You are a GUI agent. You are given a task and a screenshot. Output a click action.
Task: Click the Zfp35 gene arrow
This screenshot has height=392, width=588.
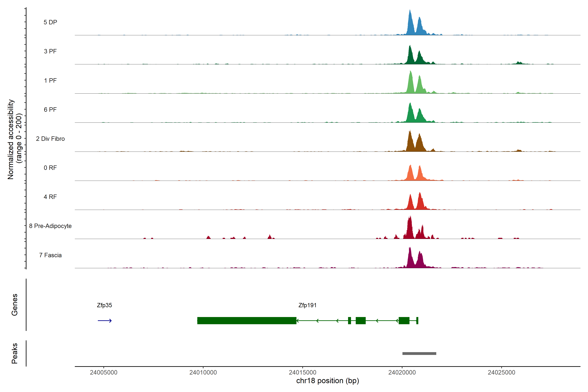point(105,320)
